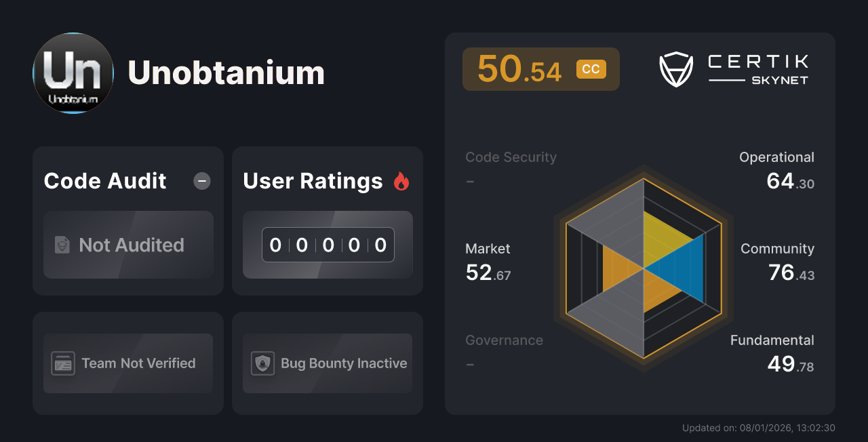Image resolution: width=868 pixels, height=442 pixels.
Task: Click the user ratings counter showing 00000
Action: 327,245
